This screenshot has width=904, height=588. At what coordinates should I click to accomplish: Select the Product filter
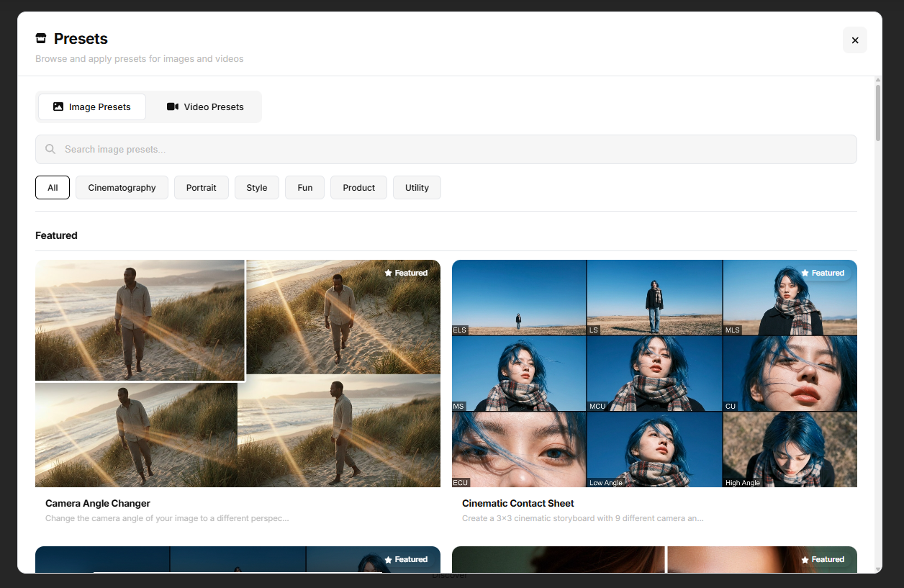click(x=358, y=187)
